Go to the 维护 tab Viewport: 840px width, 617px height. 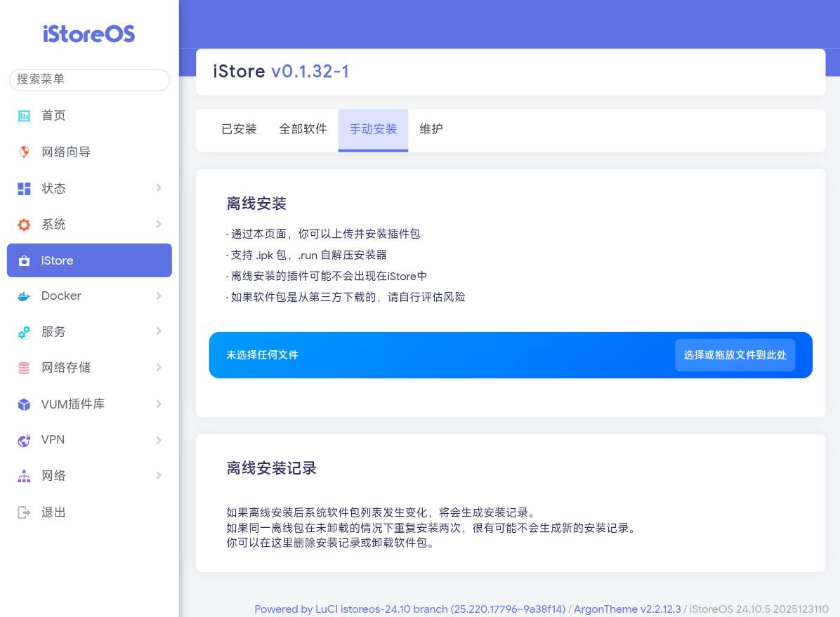point(431,130)
